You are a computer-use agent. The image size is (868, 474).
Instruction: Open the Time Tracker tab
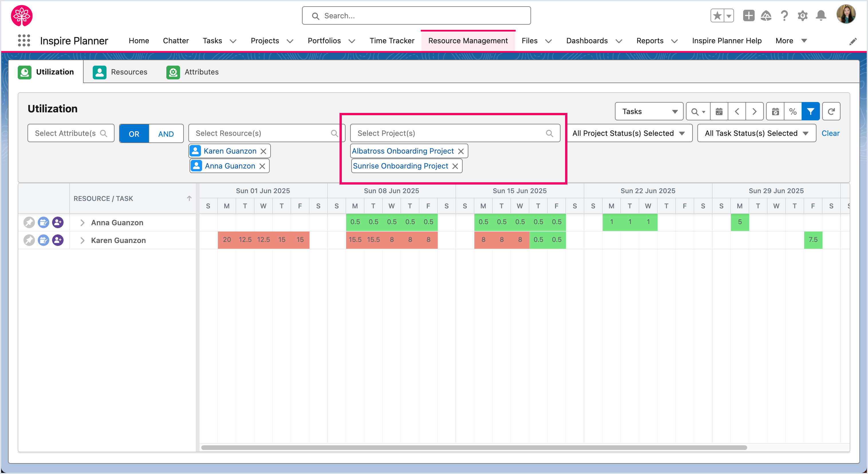click(392, 41)
